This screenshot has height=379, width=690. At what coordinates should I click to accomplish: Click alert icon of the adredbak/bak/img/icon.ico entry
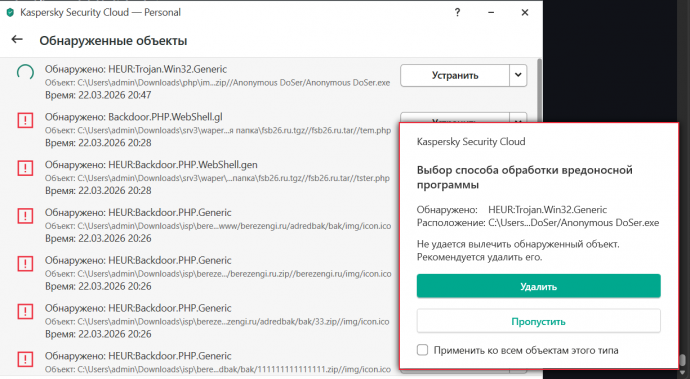pos(25,216)
